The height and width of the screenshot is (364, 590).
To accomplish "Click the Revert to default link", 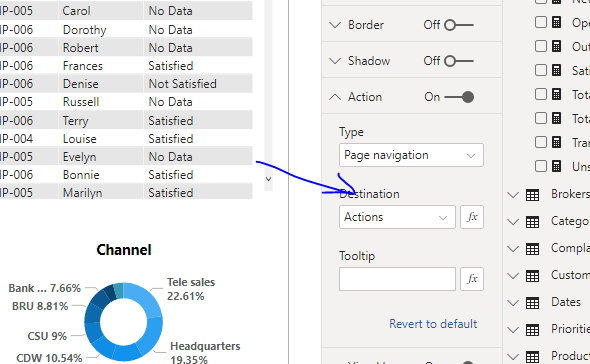I will pyautogui.click(x=433, y=324).
